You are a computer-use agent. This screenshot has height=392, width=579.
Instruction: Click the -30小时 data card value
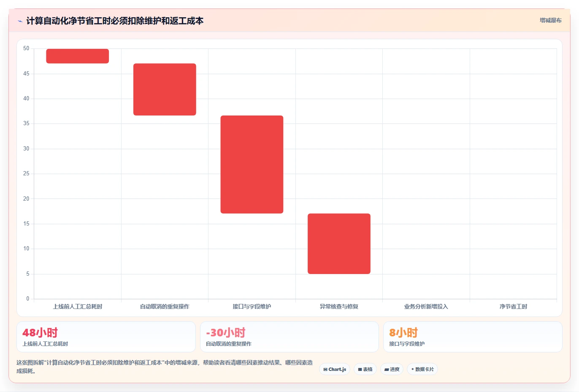[x=225, y=333]
